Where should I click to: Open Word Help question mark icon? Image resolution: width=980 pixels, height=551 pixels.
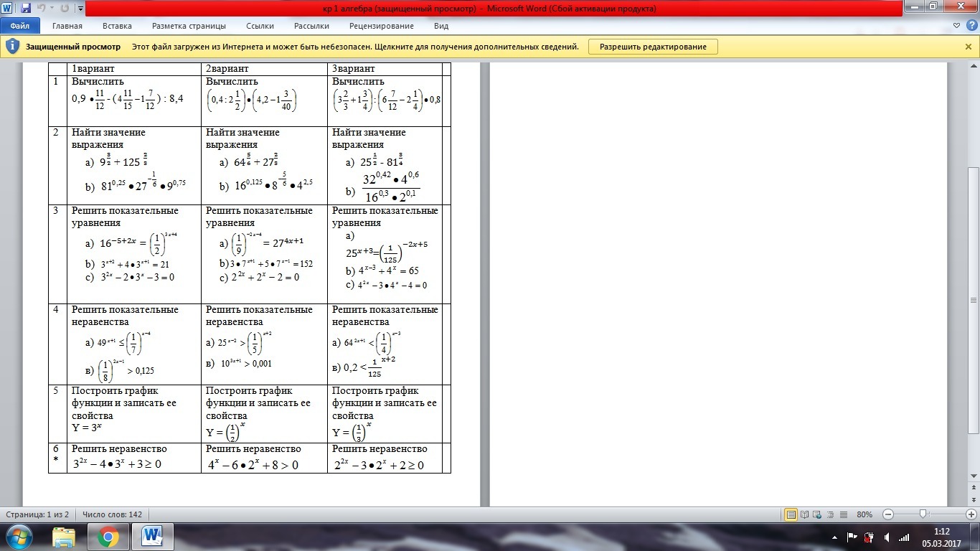coord(972,26)
